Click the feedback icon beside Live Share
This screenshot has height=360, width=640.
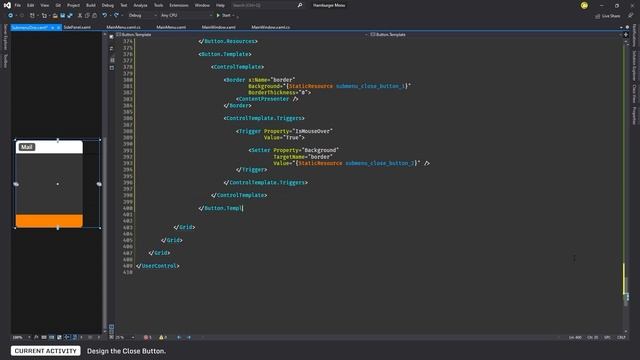(x=630, y=16)
